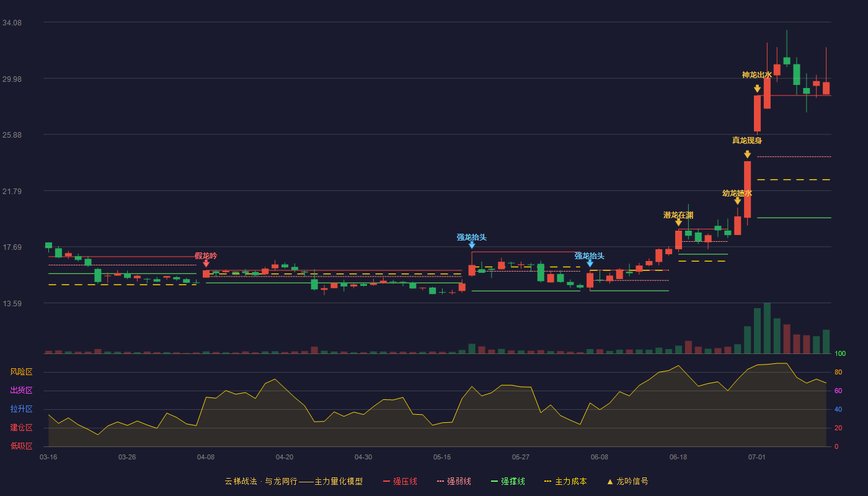Select the 拉升区 zone label

coord(21,409)
